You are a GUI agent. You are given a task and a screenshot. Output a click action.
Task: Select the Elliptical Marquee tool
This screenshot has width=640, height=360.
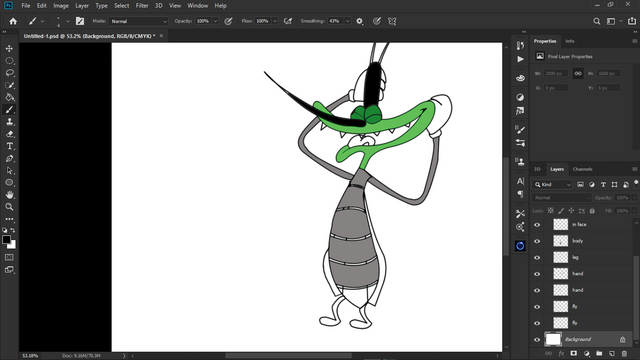pyautogui.click(x=9, y=61)
